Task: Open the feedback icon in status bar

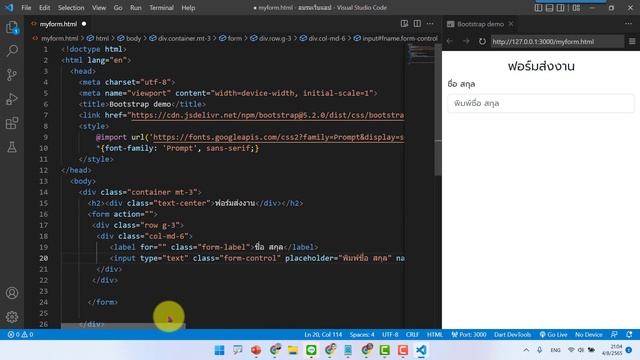Action: coord(614,335)
